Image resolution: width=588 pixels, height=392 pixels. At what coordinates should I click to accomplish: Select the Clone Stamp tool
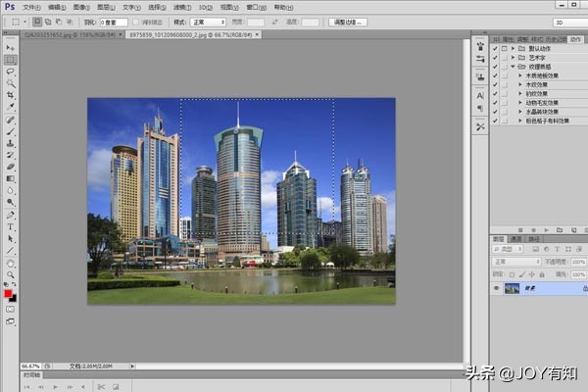pyautogui.click(x=10, y=143)
